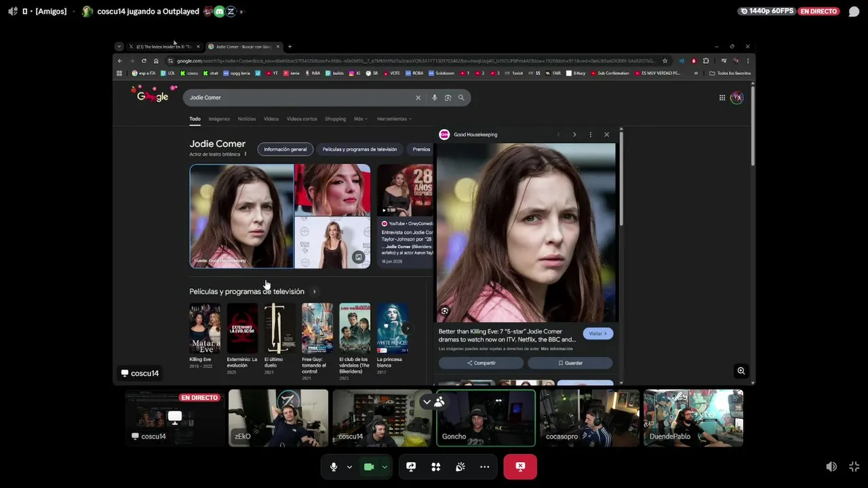
Task: Click the Visitar button in image panel
Action: pos(597,333)
